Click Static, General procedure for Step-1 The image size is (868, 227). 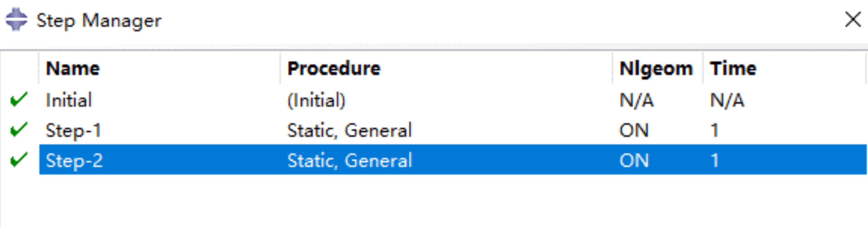point(349,130)
